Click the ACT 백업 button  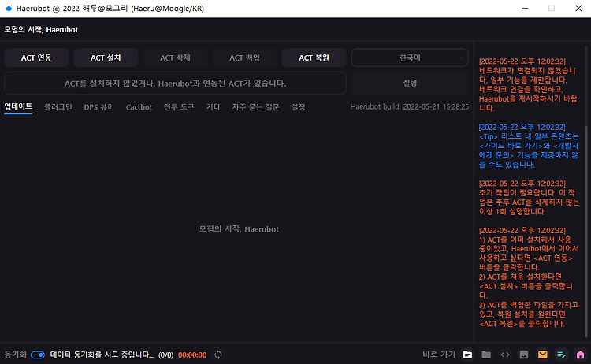coord(244,58)
